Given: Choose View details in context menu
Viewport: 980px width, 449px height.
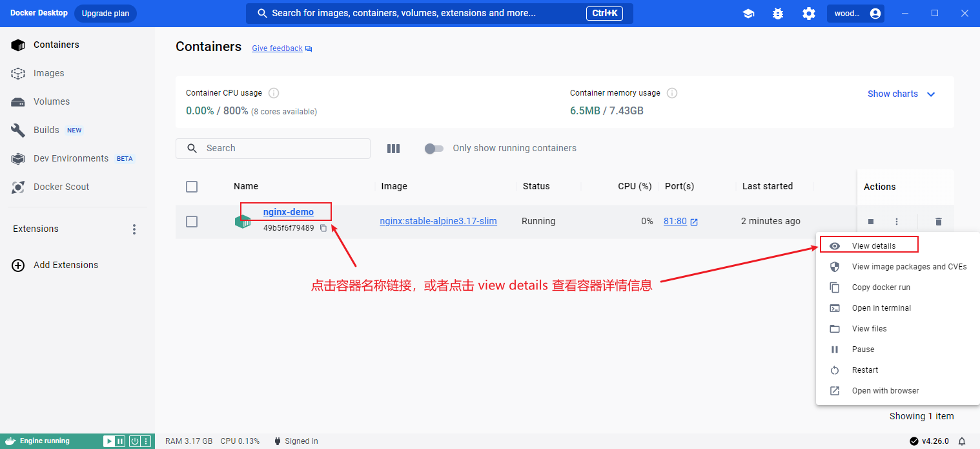Looking at the screenshot, I should click(x=898, y=246).
